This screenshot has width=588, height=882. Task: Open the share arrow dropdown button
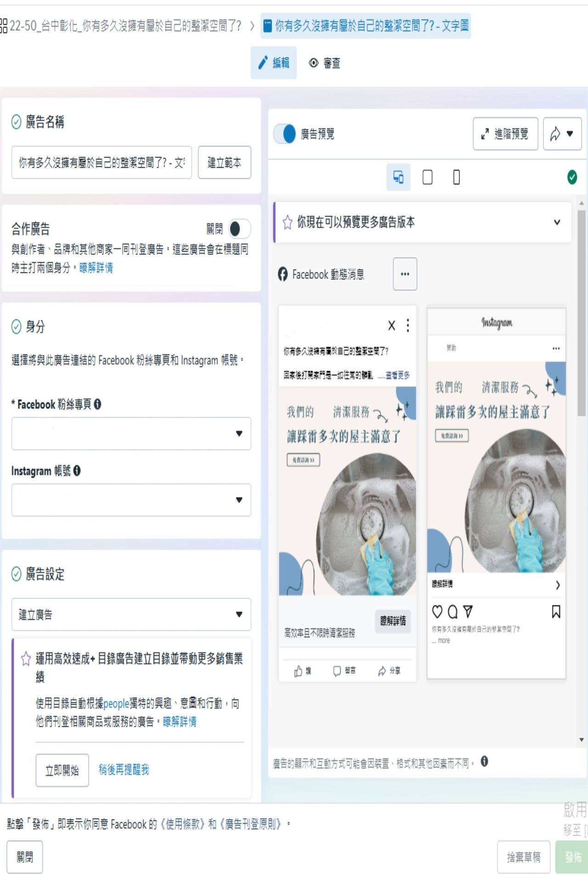click(562, 134)
